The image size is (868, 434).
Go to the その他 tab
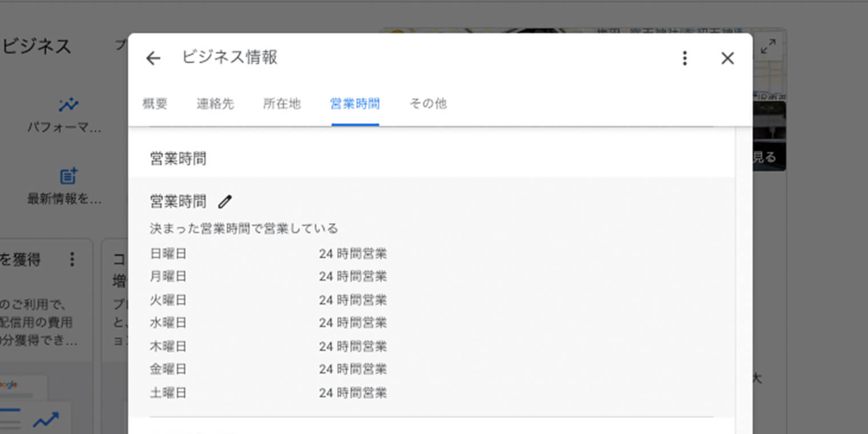pyautogui.click(x=428, y=104)
